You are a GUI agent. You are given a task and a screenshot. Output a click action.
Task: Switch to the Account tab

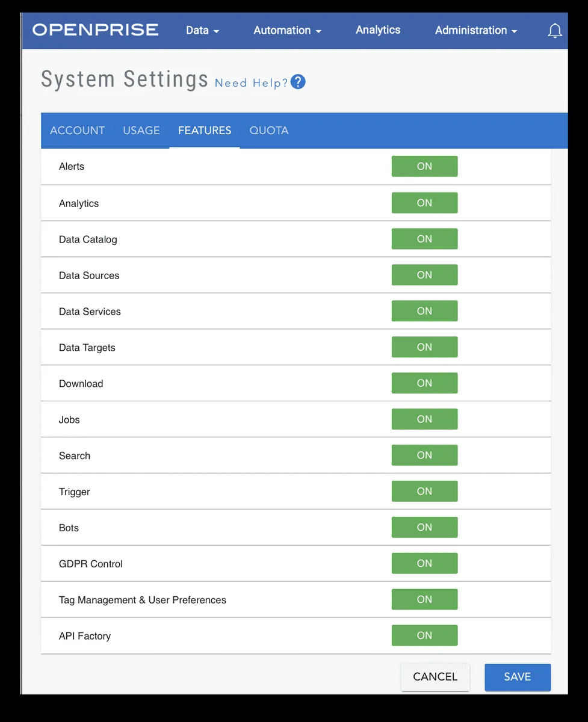tap(77, 131)
